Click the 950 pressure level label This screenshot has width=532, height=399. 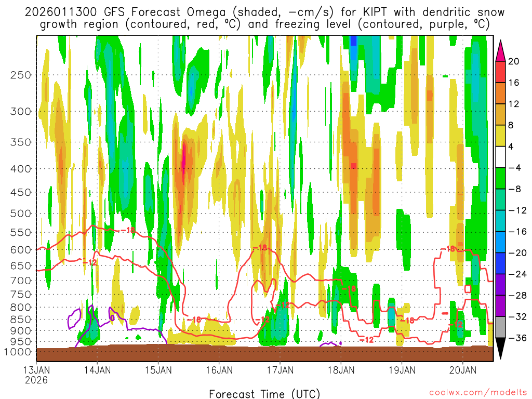click(x=21, y=342)
